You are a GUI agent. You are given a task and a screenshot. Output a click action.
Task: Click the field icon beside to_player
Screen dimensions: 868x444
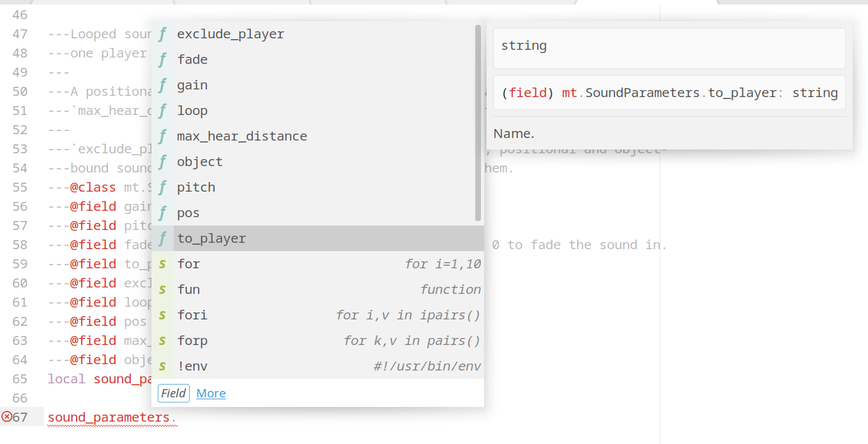point(162,238)
